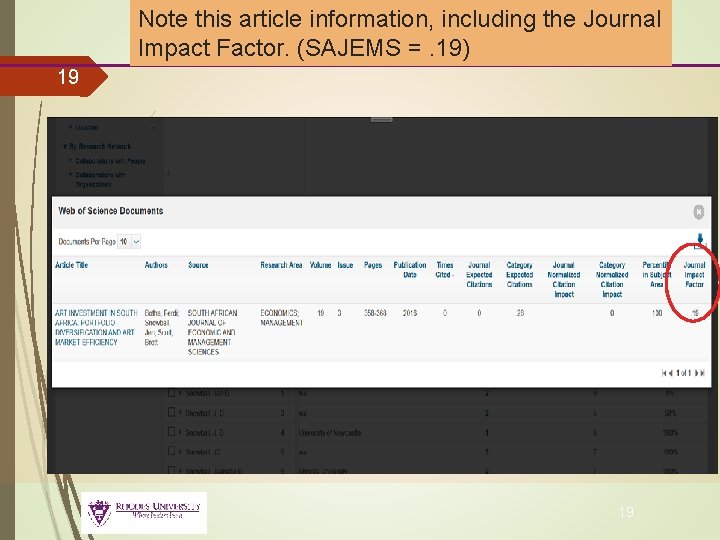Select the percentile value 100 in the row
The image size is (720, 540).
tap(657, 313)
